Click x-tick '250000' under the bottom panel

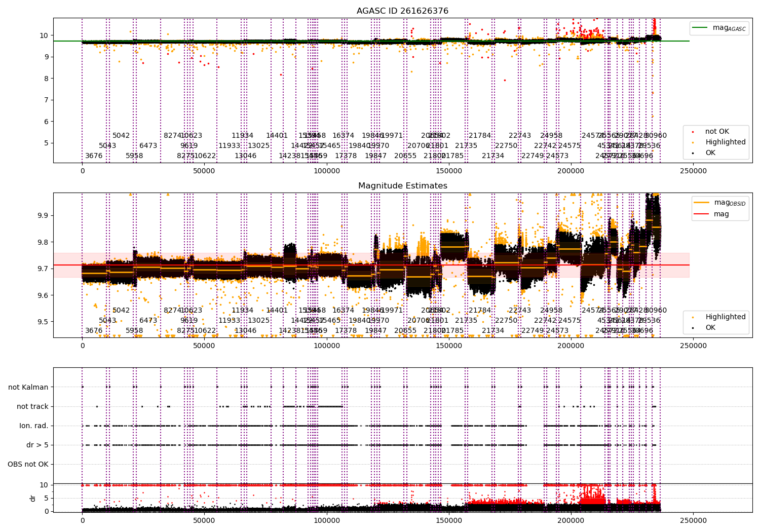[693, 521]
